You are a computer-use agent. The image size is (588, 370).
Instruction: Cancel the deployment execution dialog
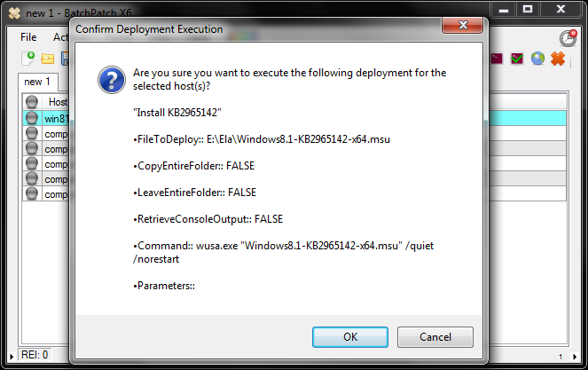[435, 337]
